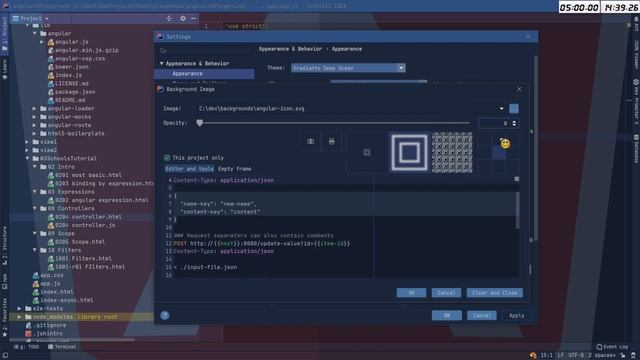Hide the Project tool window with the minus icon
The width and height of the screenshot is (640, 360).
(193, 18)
